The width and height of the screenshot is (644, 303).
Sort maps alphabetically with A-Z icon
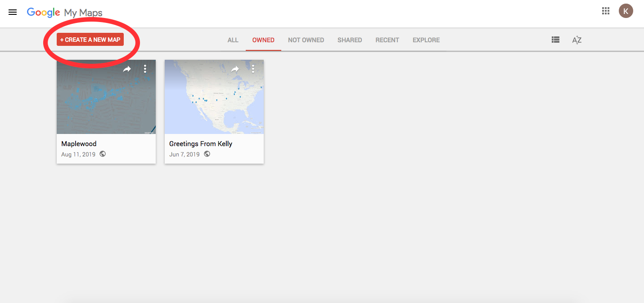click(x=576, y=40)
